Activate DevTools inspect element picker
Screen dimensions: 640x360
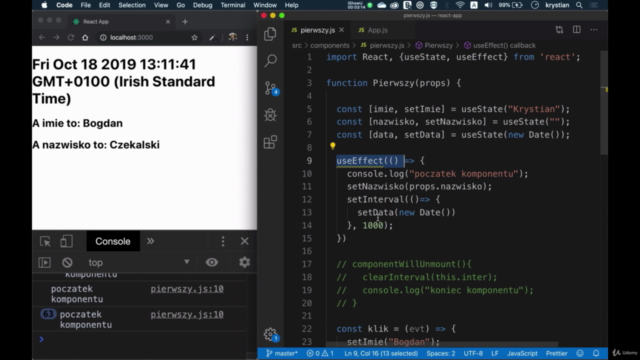tap(45, 241)
